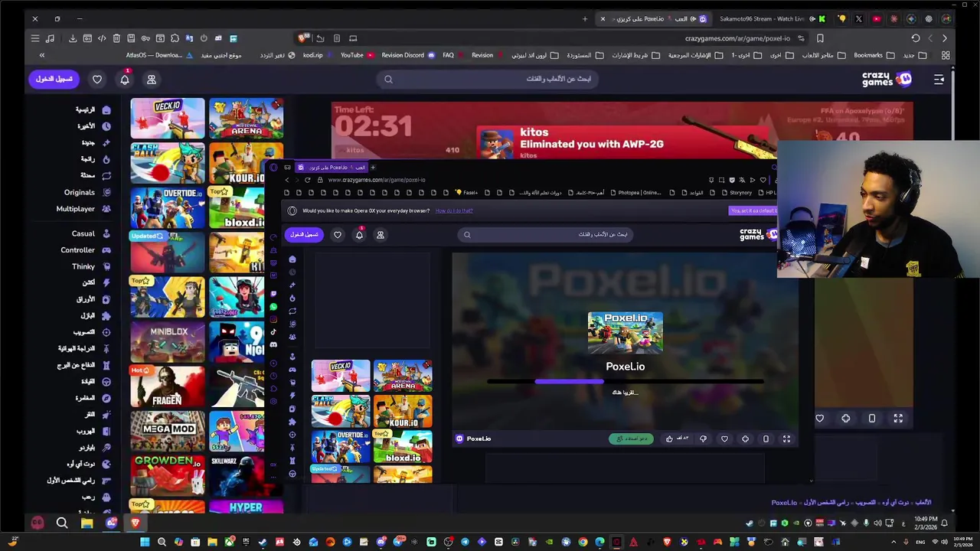
Task: Open the key passwords toolbar icon
Action: [145, 38]
